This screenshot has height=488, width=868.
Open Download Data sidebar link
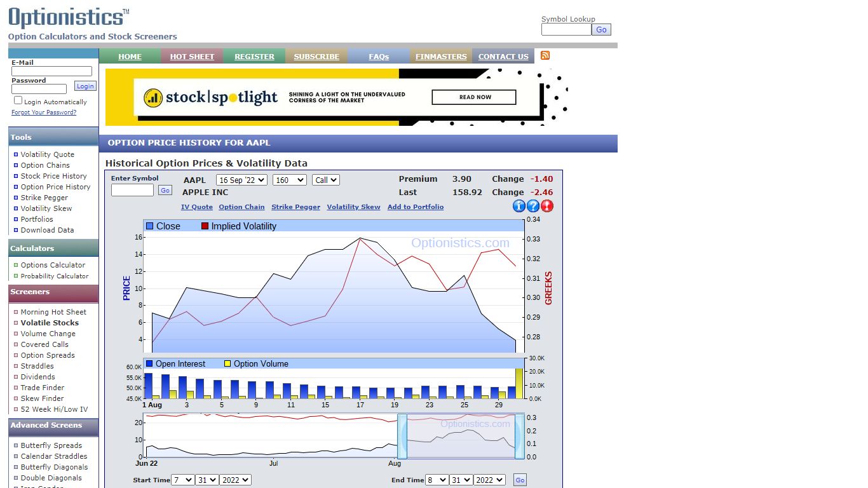click(x=47, y=230)
